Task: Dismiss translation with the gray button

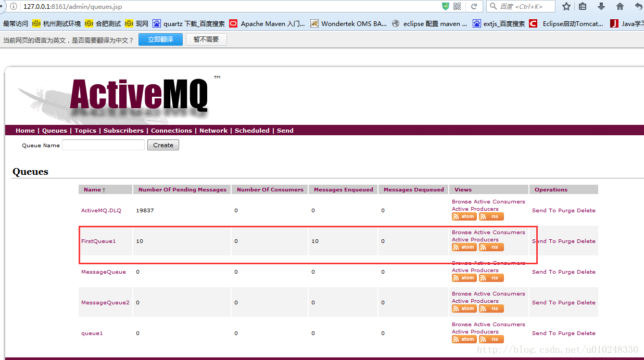Action: [x=206, y=40]
